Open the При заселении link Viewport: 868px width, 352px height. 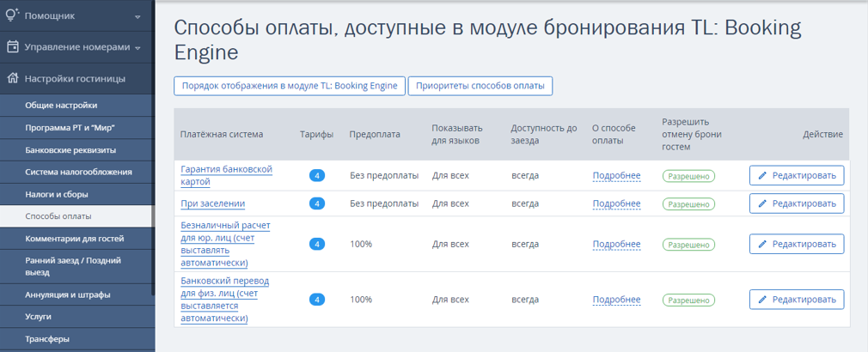tap(213, 204)
